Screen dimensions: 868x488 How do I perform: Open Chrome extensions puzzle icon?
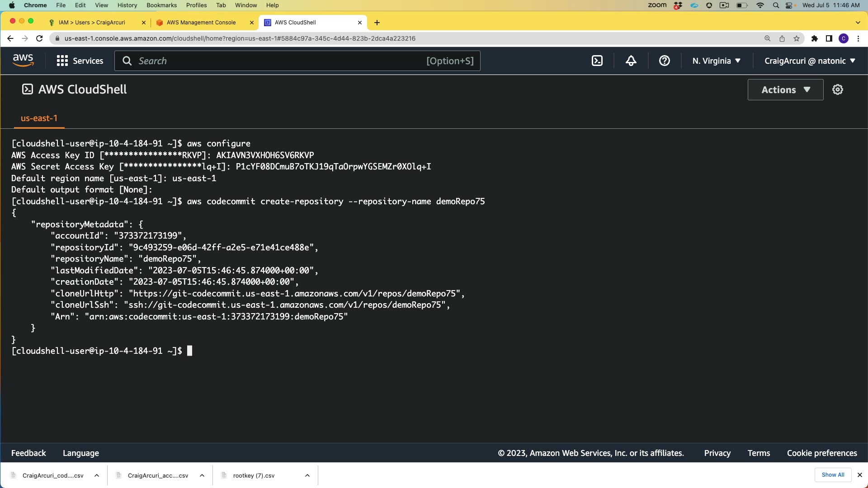click(814, 38)
